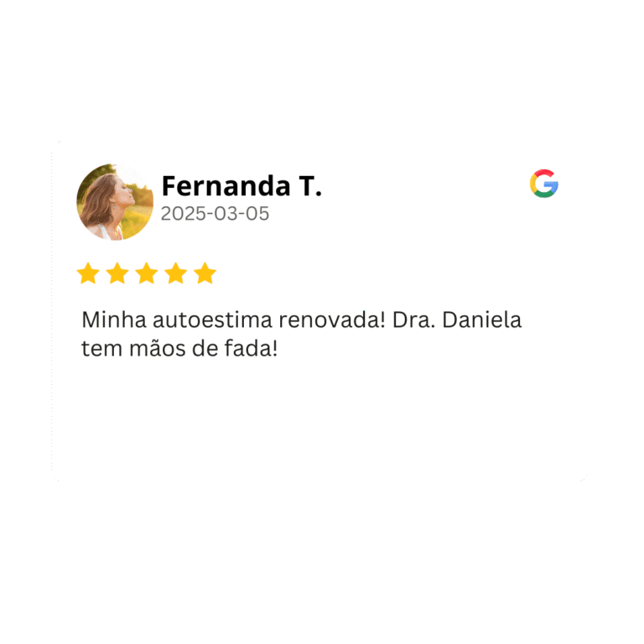Click the "T." initial in reviewer name
Screen dimensions: 644x644
point(309,186)
